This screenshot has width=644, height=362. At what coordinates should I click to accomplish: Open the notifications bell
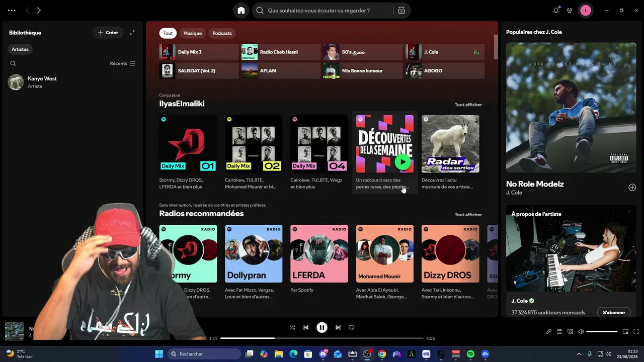(556, 11)
